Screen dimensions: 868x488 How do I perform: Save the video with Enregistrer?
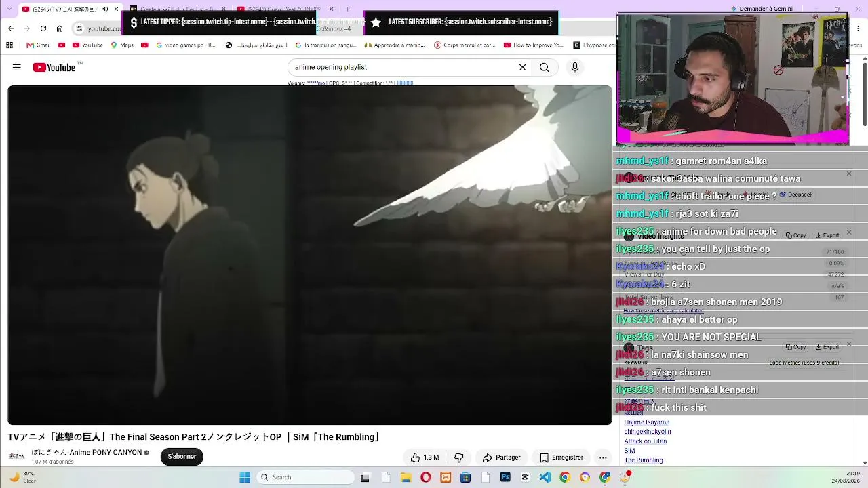[x=561, y=457]
